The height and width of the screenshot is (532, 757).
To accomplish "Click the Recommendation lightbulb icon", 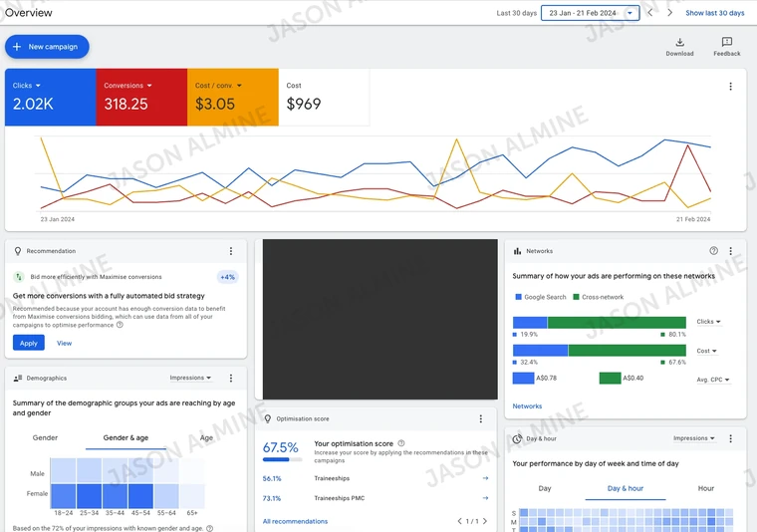I will tap(18, 251).
